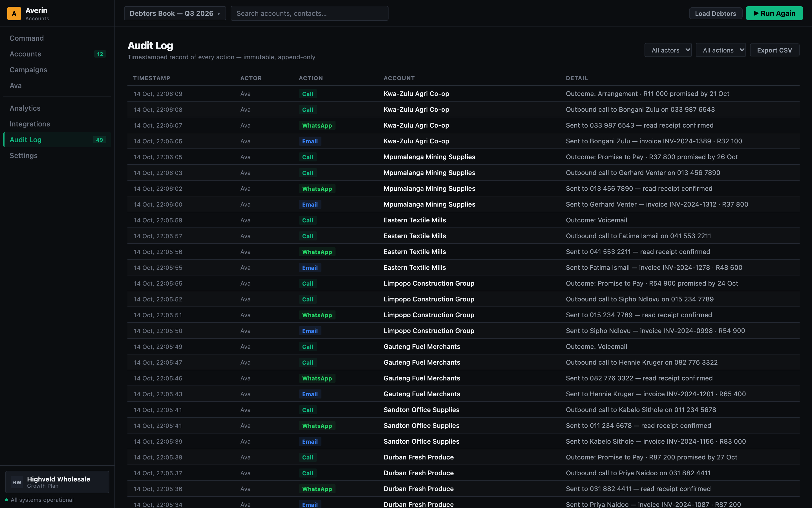Click Mpumalanga Mining Supplies in 22:06:03 row
This screenshot has height=508, width=812.
[x=429, y=173]
